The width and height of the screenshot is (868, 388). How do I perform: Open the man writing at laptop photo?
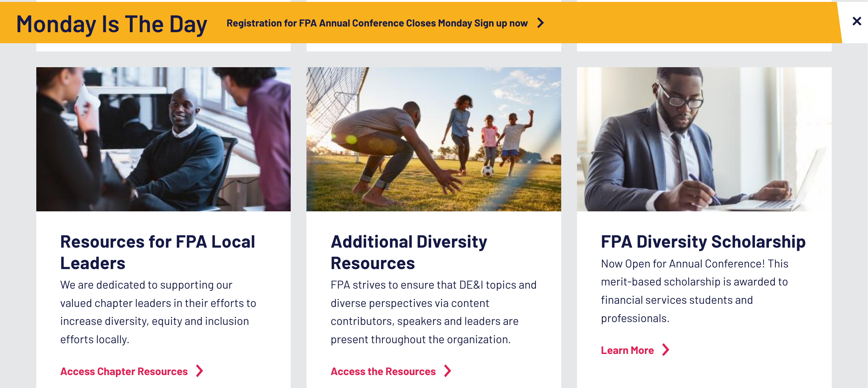pos(704,139)
